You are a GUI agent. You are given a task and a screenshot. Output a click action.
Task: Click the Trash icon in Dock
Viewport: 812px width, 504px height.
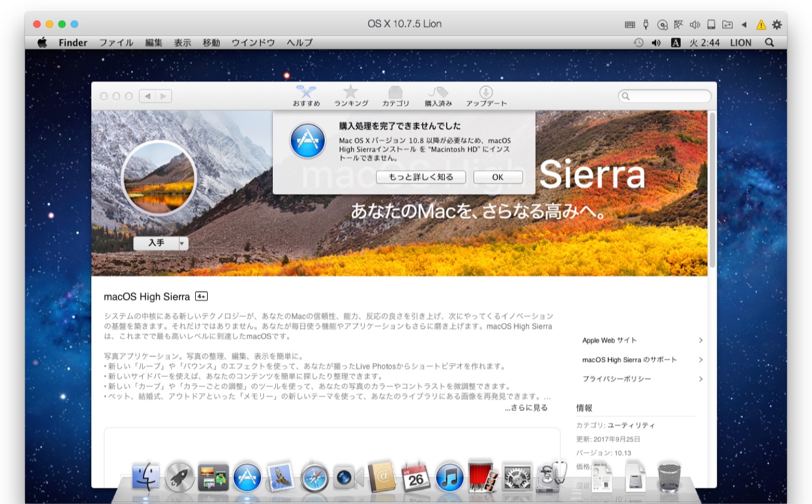tap(669, 477)
